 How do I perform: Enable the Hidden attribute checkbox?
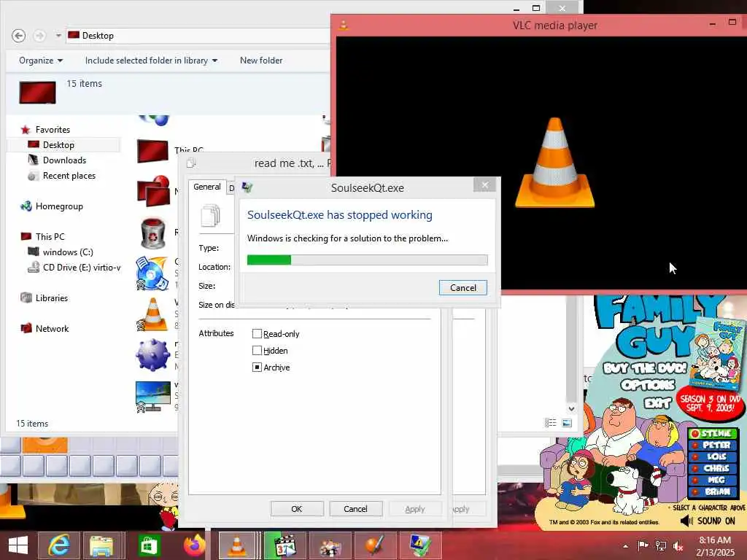click(x=257, y=351)
